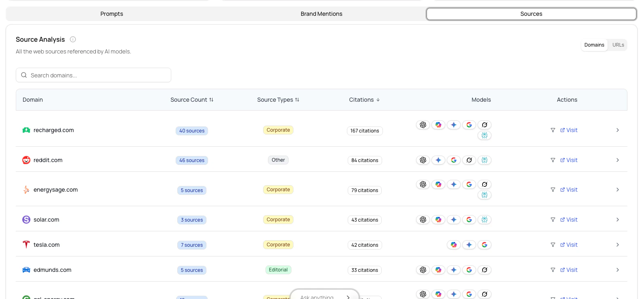Image resolution: width=644 pixels, height=299 pixels.
Task: Click the '79 citations' badge
Action: [365, 190]
